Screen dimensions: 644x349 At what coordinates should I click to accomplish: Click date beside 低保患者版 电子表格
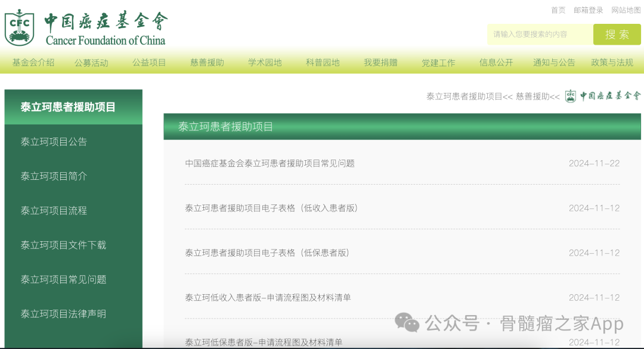(594, 253)
